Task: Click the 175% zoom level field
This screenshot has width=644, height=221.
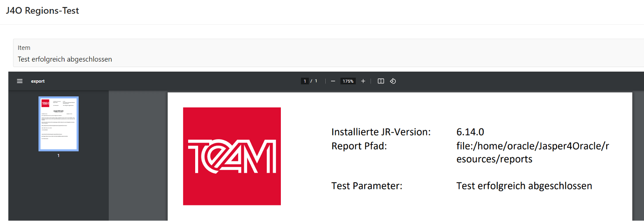Action: 348,81
